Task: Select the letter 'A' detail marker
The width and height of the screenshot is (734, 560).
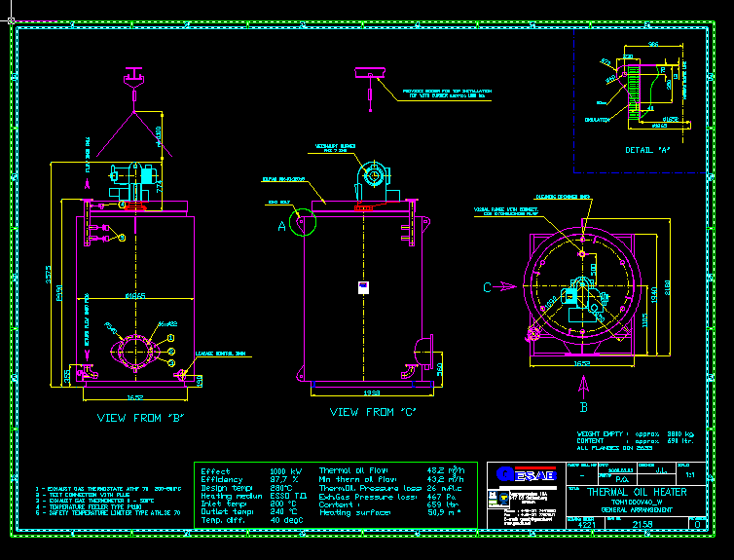Action: coord(281,227)
